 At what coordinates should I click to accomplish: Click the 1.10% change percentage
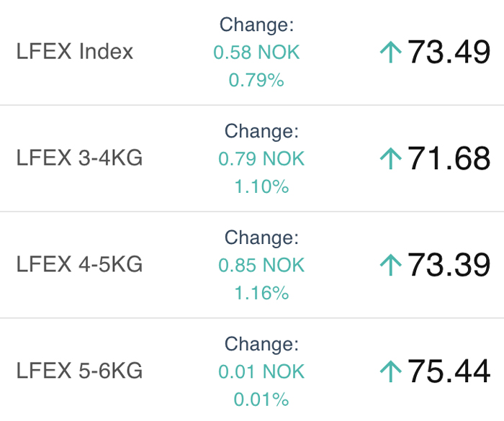(x=261, y=186)
